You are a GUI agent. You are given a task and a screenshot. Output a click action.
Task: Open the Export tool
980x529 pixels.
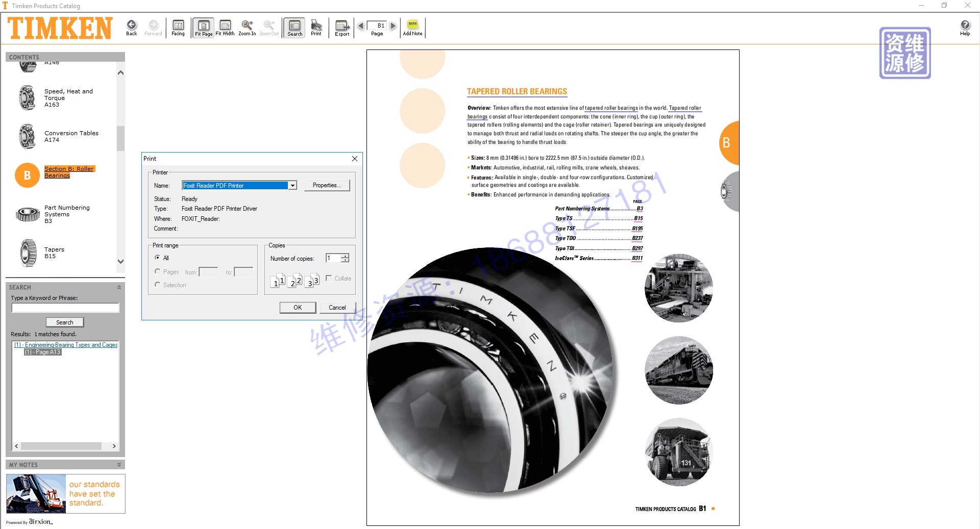pos(342,26)
